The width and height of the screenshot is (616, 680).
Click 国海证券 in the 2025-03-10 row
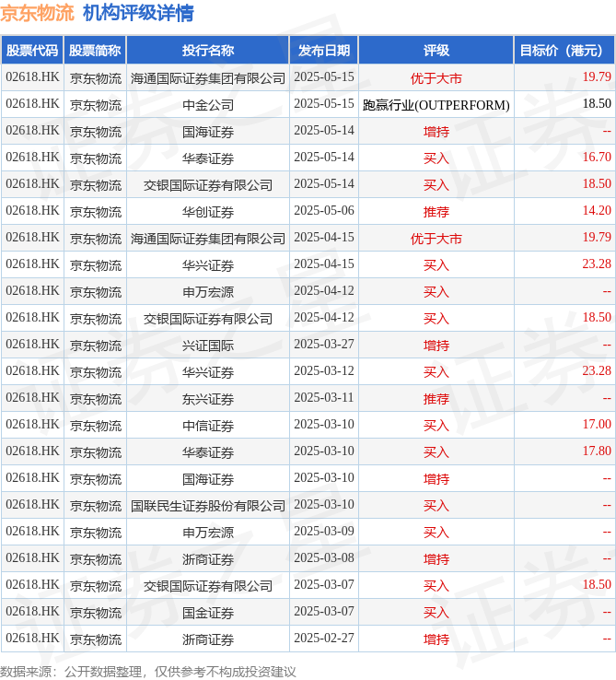(208, 479)
